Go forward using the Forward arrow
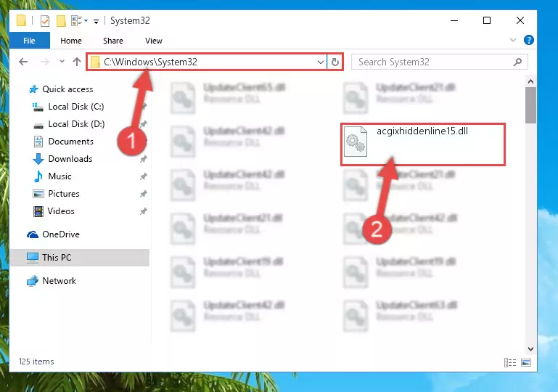 click(x=44, y=62)
